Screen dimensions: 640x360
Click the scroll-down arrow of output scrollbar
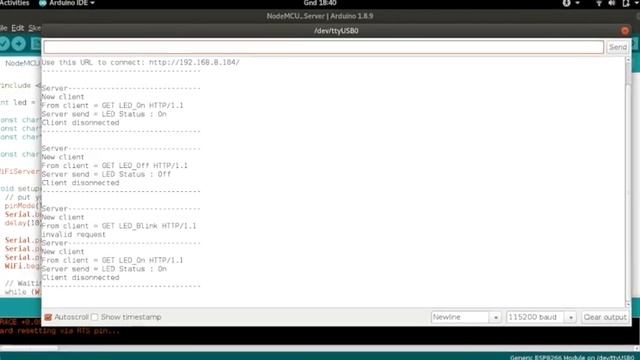point(628,304)
